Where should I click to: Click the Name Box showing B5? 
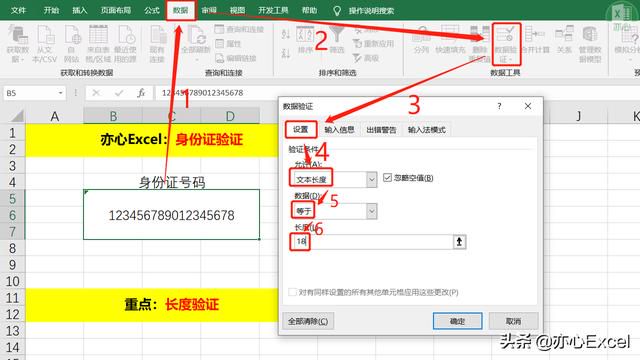click(x=31, y=93)
